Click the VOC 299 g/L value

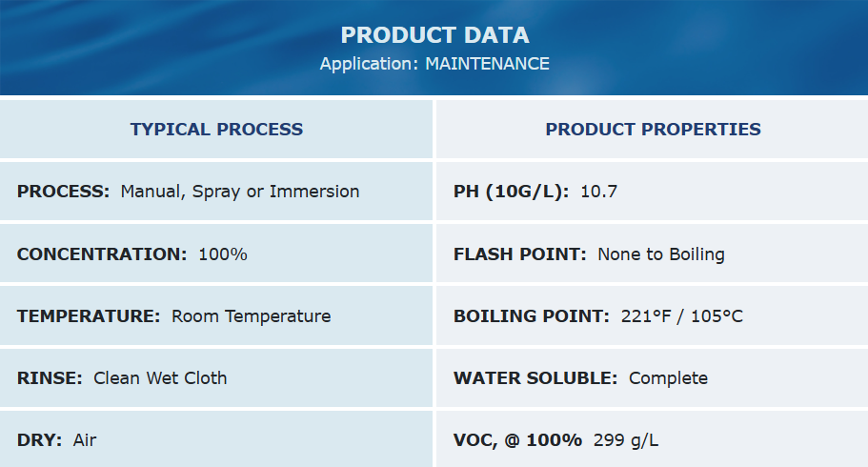(626, 440)
